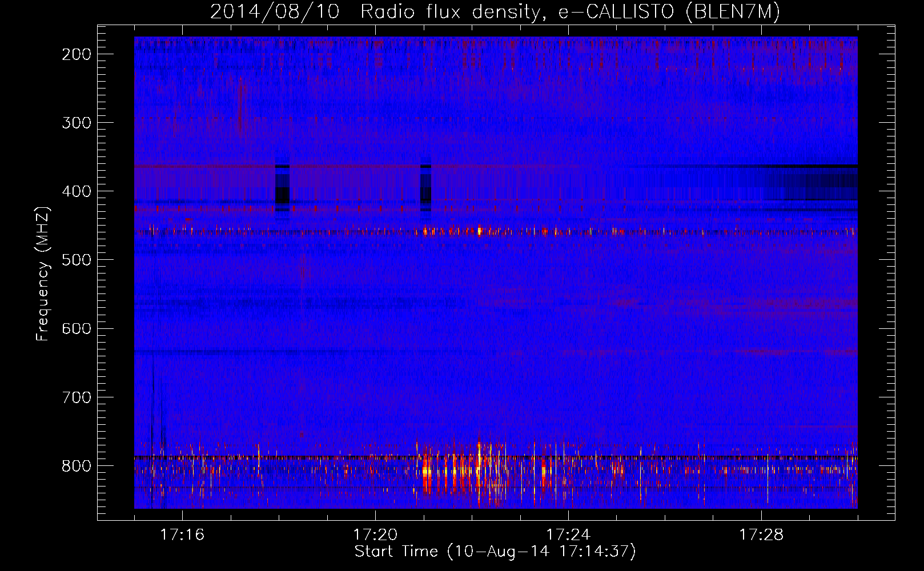Click the 17:16 time tick label
Viewport: 924px width, 571px height.
click(182, 534)
